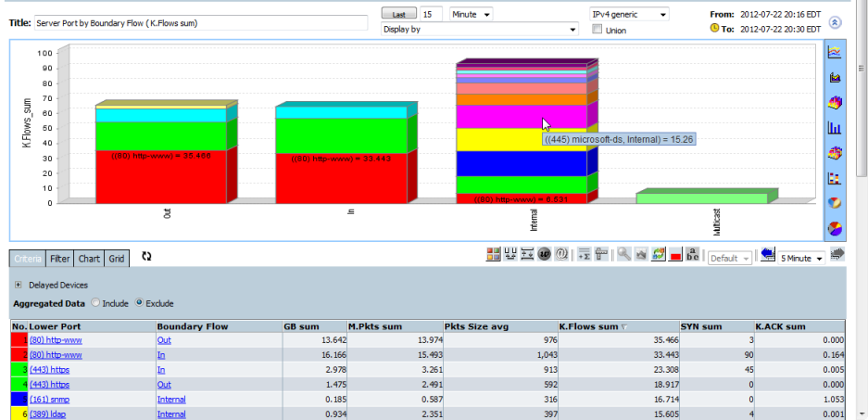
Task: Click the 'Lower Port' column header
Action: (x=92, y=326)
